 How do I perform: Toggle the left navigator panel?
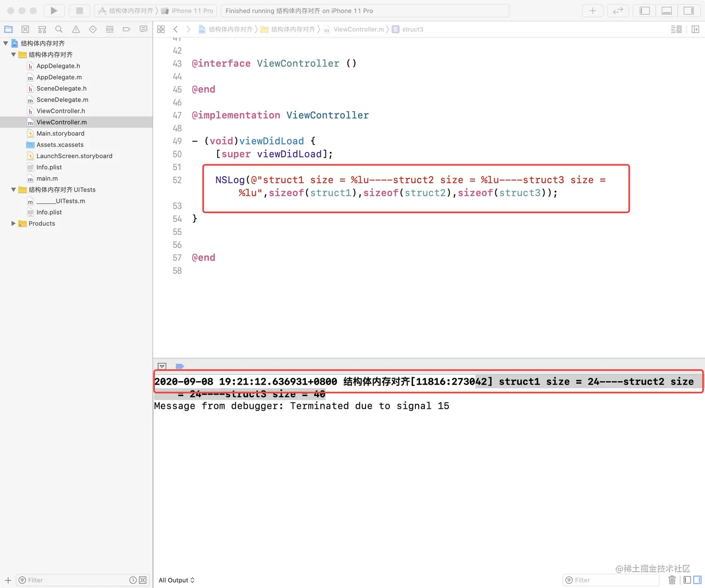point(645,11)
